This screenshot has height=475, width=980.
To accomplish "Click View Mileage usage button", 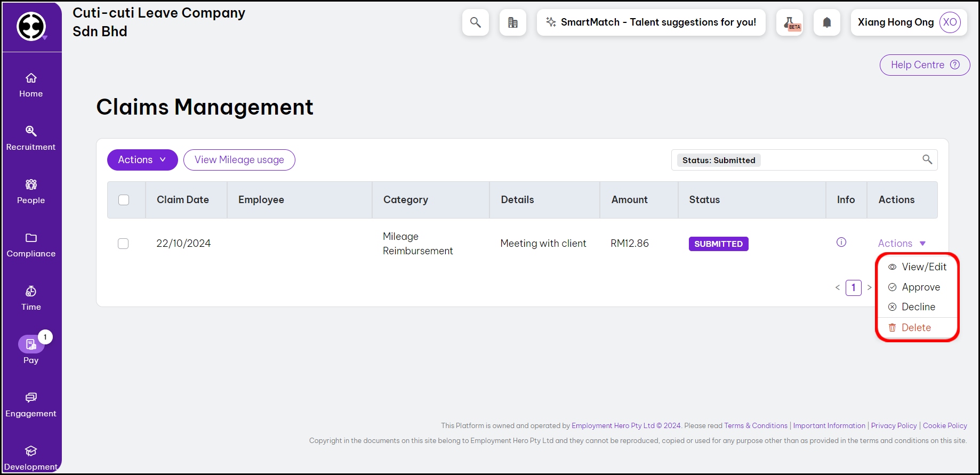I will point(239,160).
